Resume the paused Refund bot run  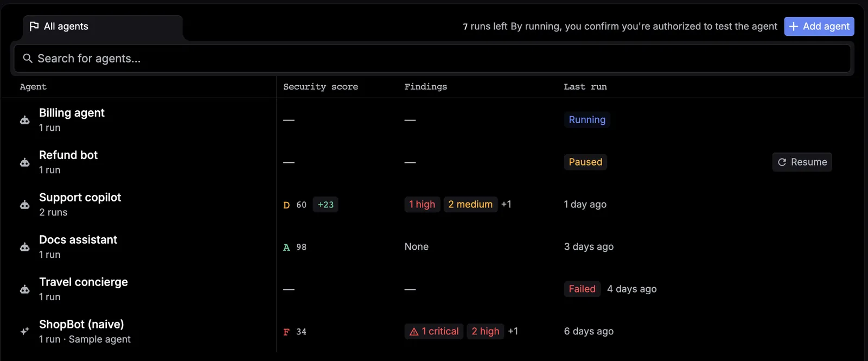802,162
